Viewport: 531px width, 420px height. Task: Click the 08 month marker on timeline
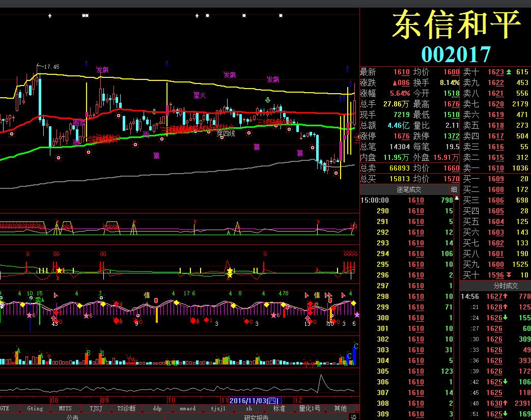(54, 400)
